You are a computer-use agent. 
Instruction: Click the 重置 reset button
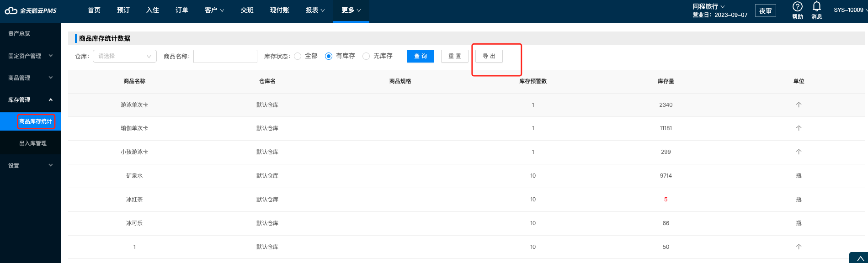[455, 56]
